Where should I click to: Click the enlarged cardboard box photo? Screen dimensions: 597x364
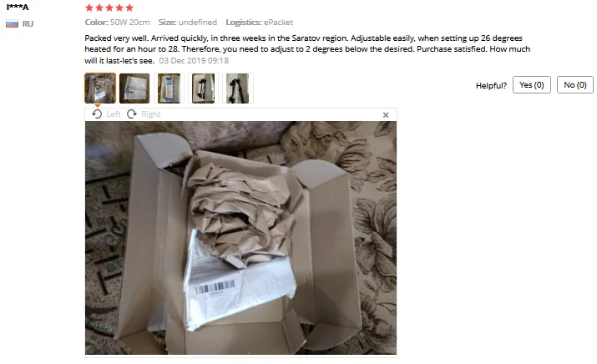pos(240,238)
